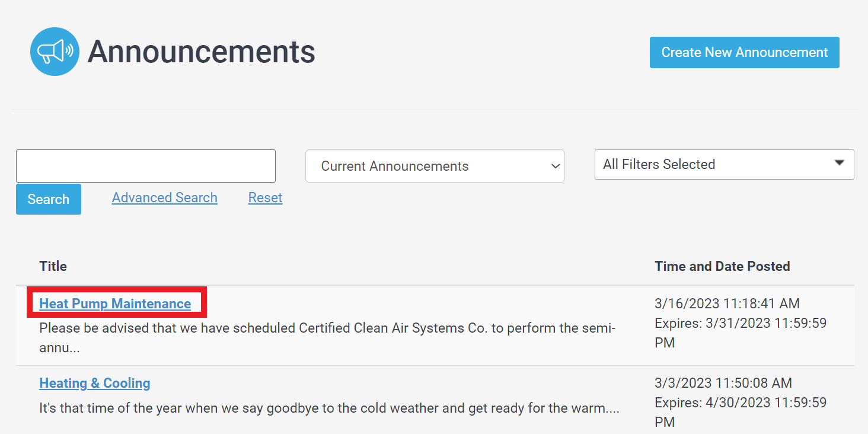Click the Expires 4/30/2023 date cell

[x=741, y=412]
